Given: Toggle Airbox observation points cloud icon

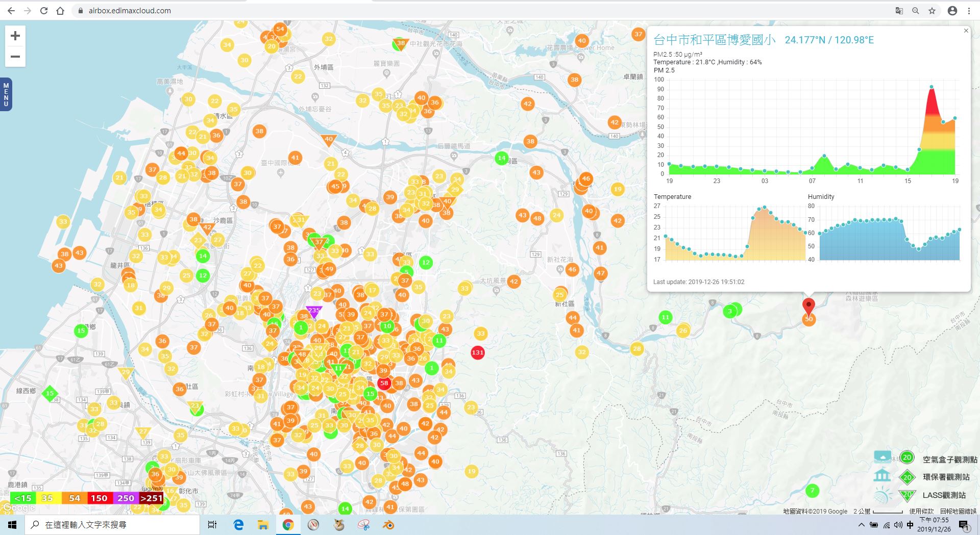Looking at the screenshot, I should (x=883, y=457).
